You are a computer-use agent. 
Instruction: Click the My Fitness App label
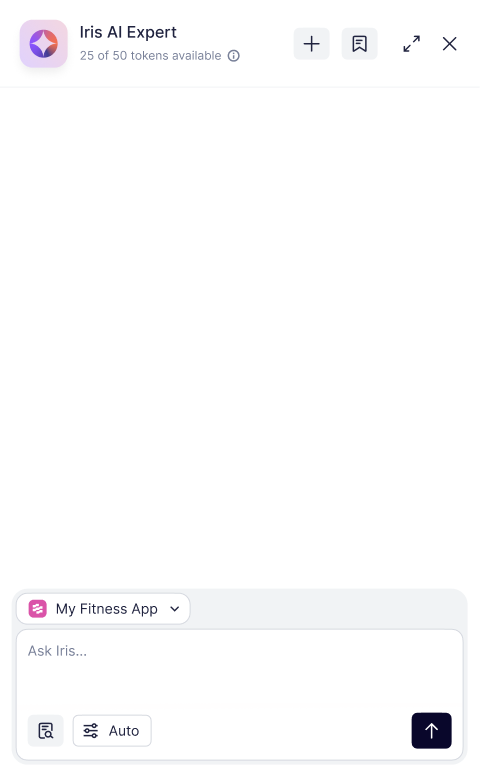pos(107,609)
